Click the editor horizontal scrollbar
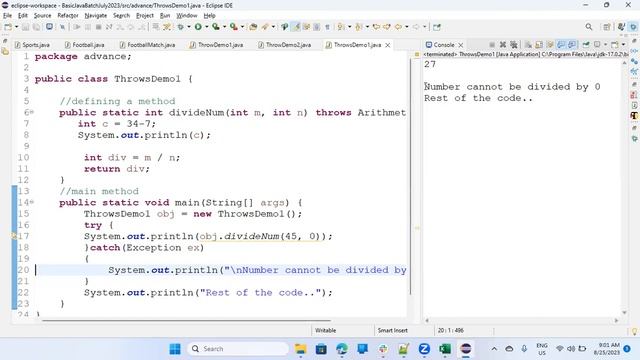This screenshot has height=360, width=640. 186,320
